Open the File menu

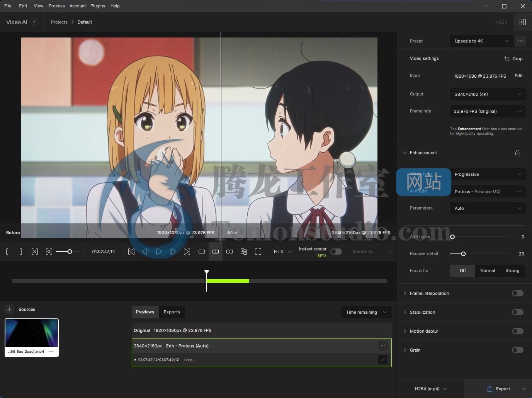click(8, 6)
